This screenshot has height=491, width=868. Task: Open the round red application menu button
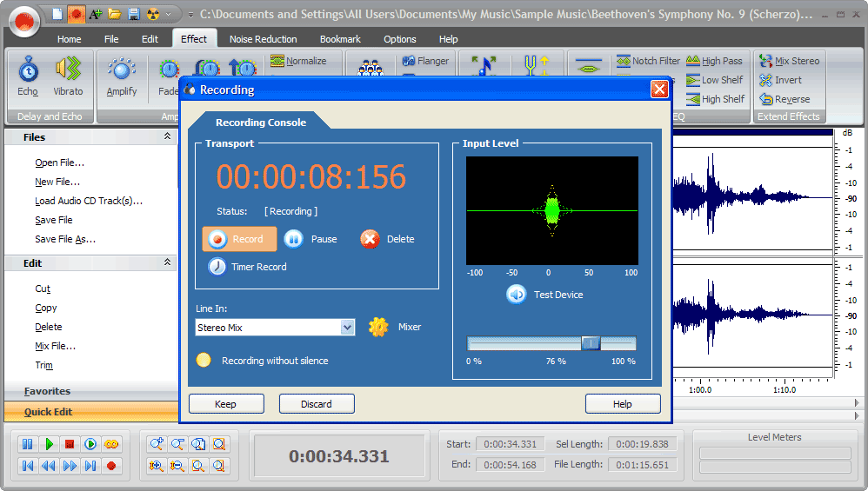(23, 22)
